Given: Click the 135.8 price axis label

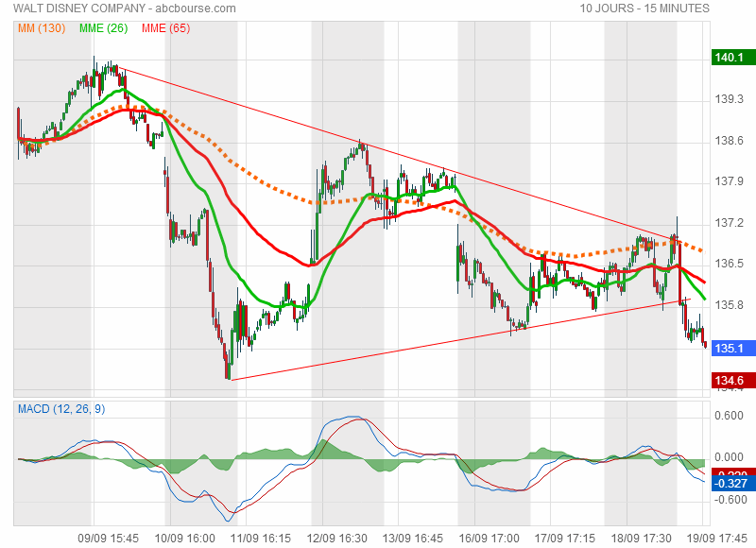Looking at the screenshot, I should pyautogui.click(x=729, y=305).
